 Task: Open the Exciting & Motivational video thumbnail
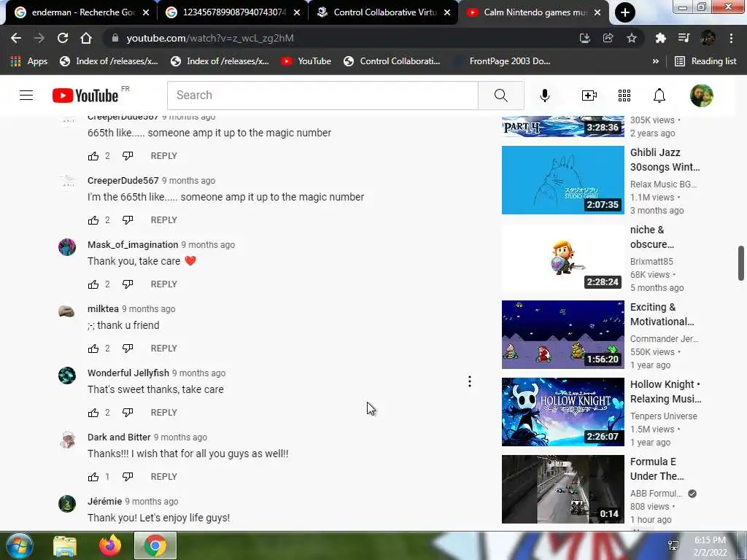pyautogui.click(x=562, y=335)
